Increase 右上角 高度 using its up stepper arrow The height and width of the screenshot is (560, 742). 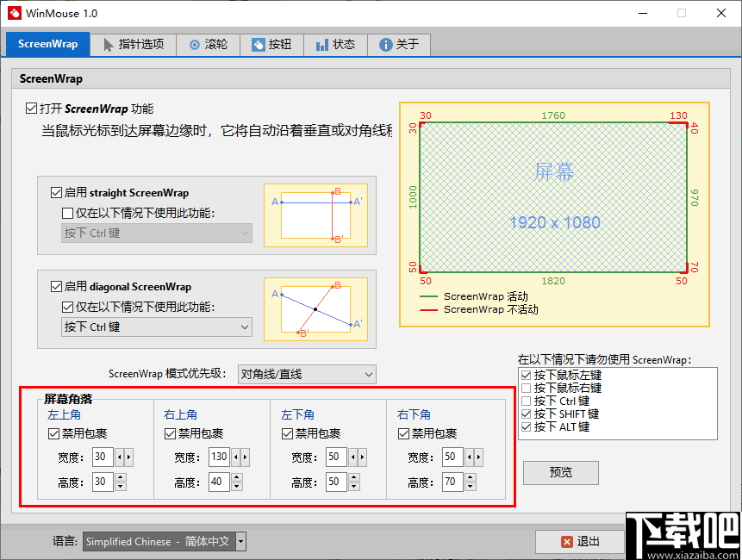236,476
